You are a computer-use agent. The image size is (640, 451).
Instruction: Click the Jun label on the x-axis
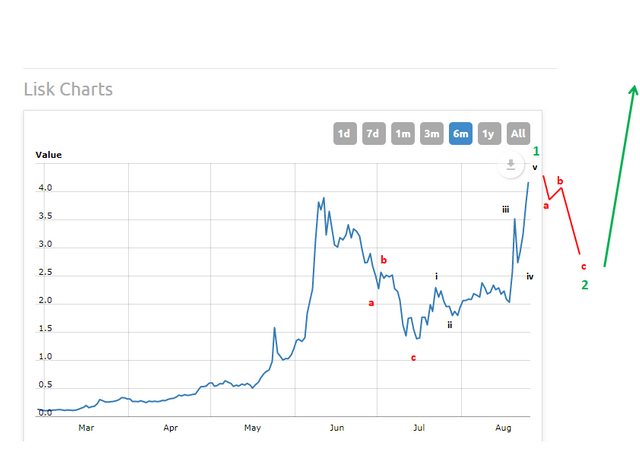336,427
